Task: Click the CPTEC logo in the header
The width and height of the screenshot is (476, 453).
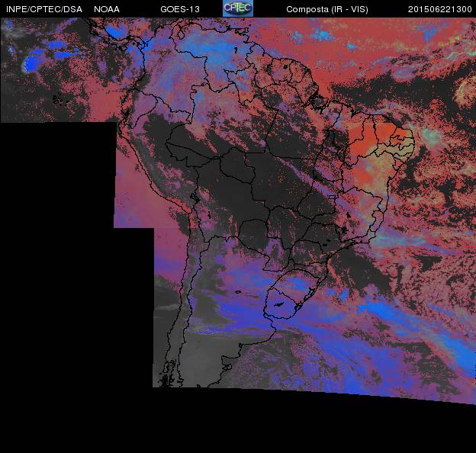Action: [x=238, y=8]
